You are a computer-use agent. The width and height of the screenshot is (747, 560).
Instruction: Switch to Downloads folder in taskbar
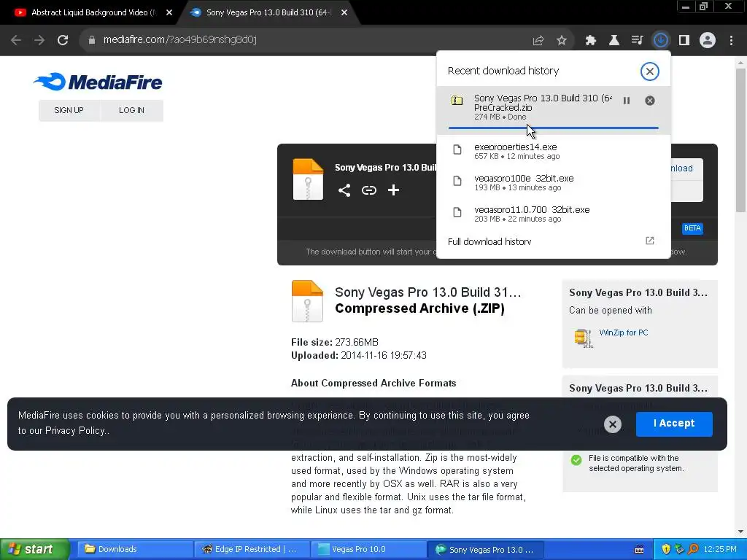[135, 550]
